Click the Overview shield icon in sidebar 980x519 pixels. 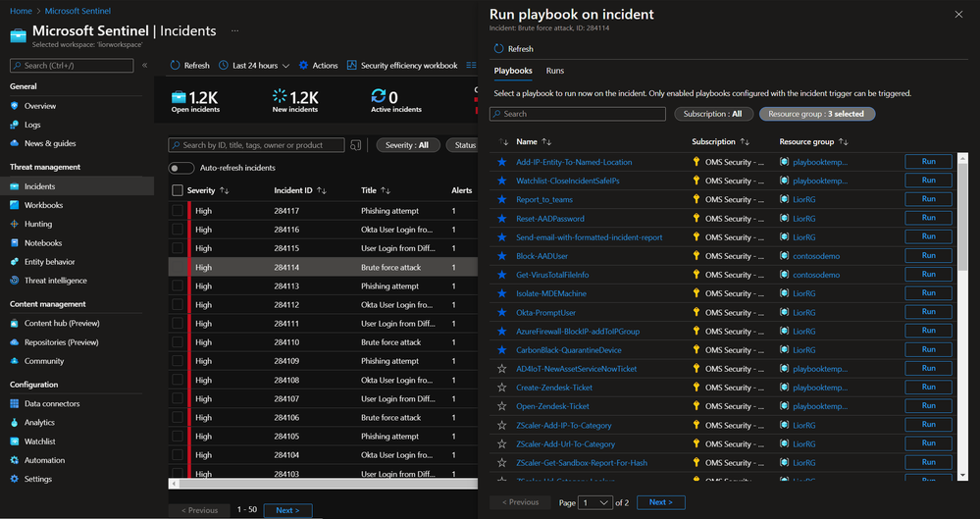point(15,106)
